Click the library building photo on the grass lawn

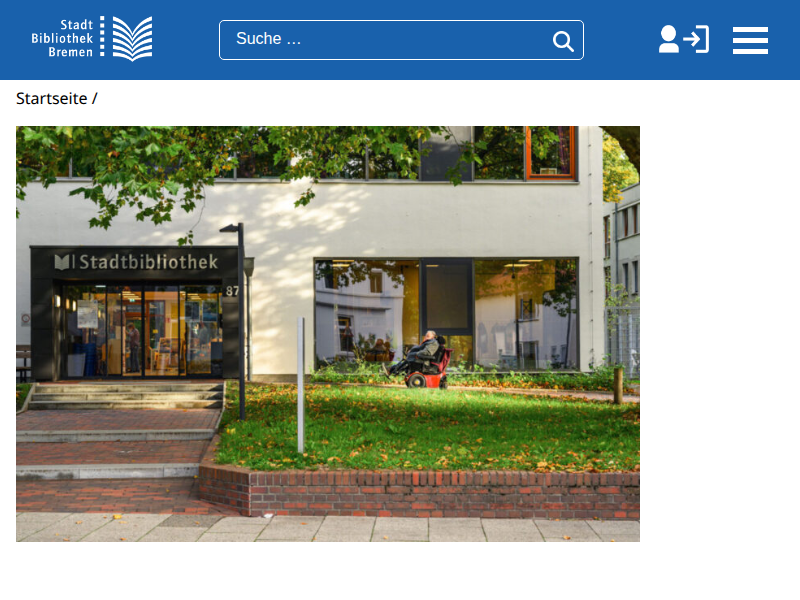click(328, 334)
